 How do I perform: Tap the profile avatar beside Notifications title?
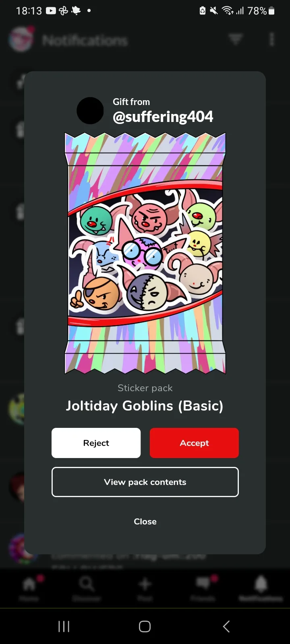pos(21,39)
